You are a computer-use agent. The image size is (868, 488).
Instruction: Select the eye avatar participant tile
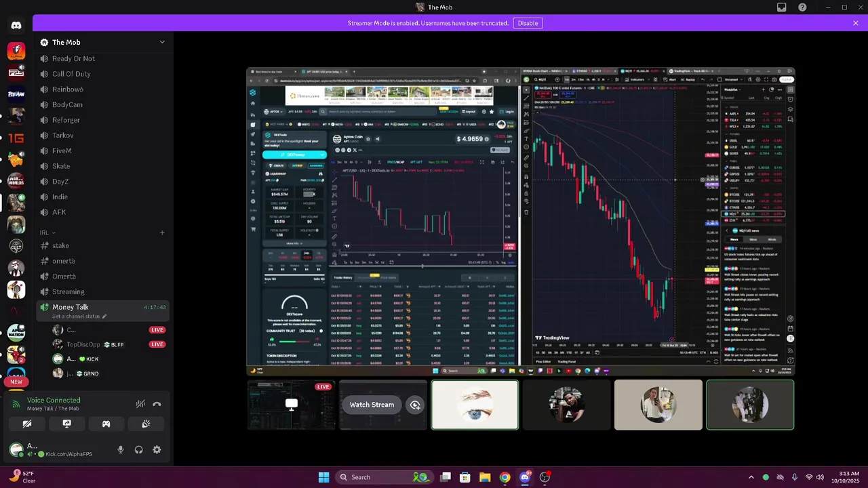click(475, 405)
